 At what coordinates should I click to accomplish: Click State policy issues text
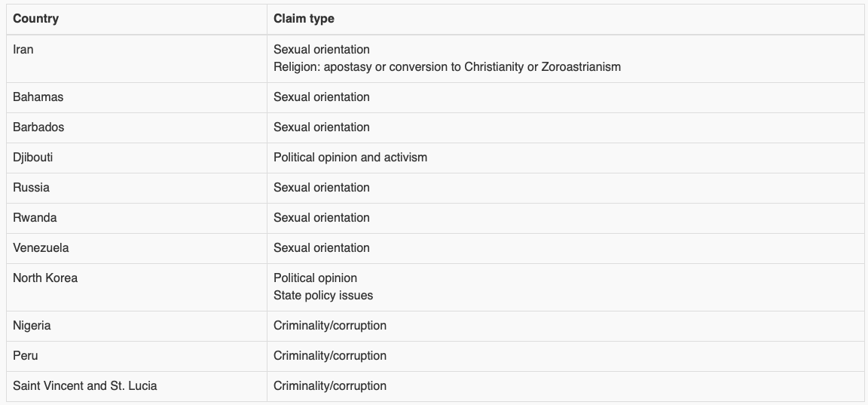(x=322, y=296)
